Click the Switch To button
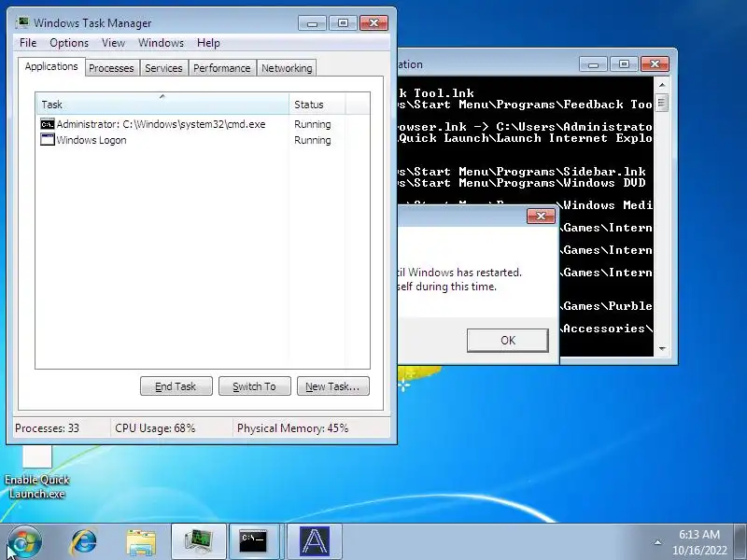Viewport: 747px width, 560px height. tap(254, 386)
